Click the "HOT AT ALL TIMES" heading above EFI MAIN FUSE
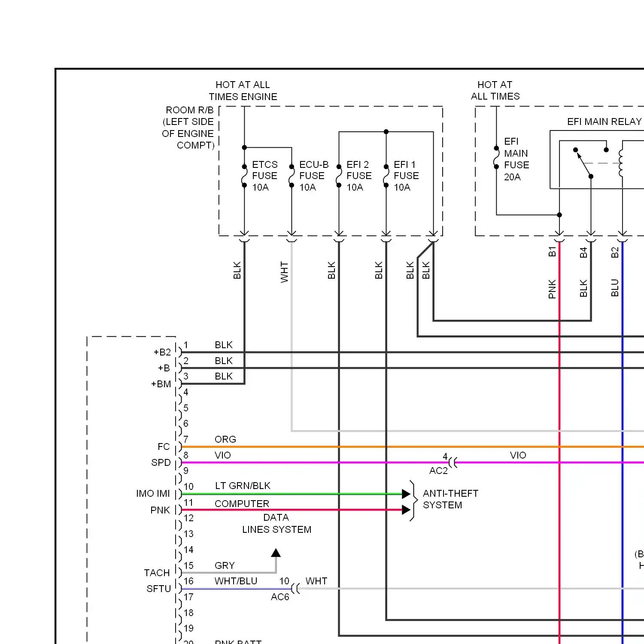644x644 pixels. coord(495,90)
